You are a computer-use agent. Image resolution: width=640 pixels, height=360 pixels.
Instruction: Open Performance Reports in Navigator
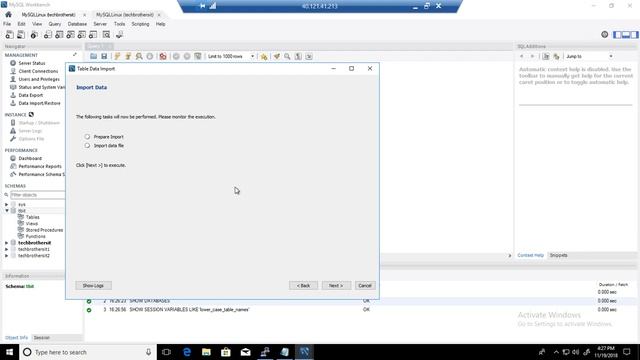pos(40,167)
